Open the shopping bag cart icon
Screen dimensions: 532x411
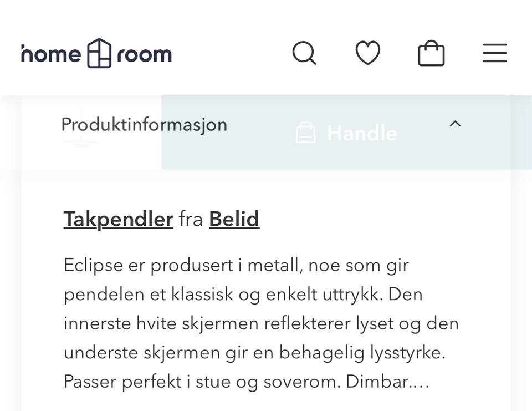431,53
